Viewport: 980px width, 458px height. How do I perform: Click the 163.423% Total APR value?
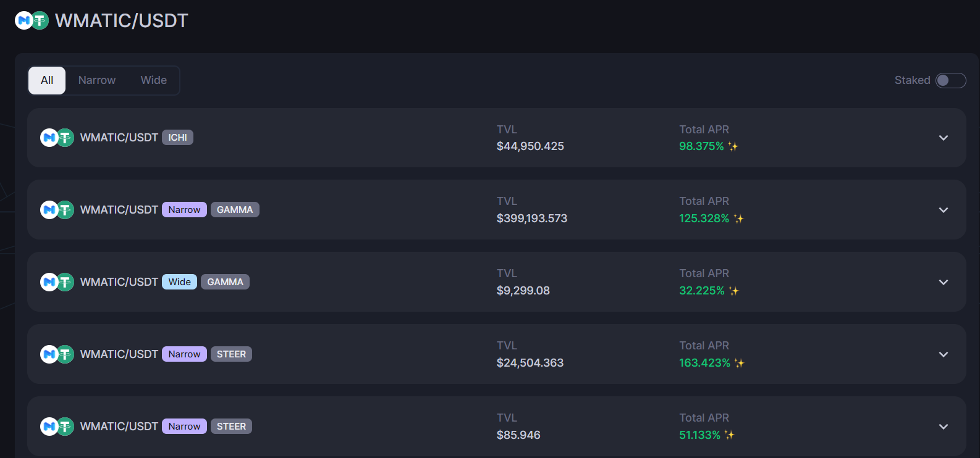705,363
